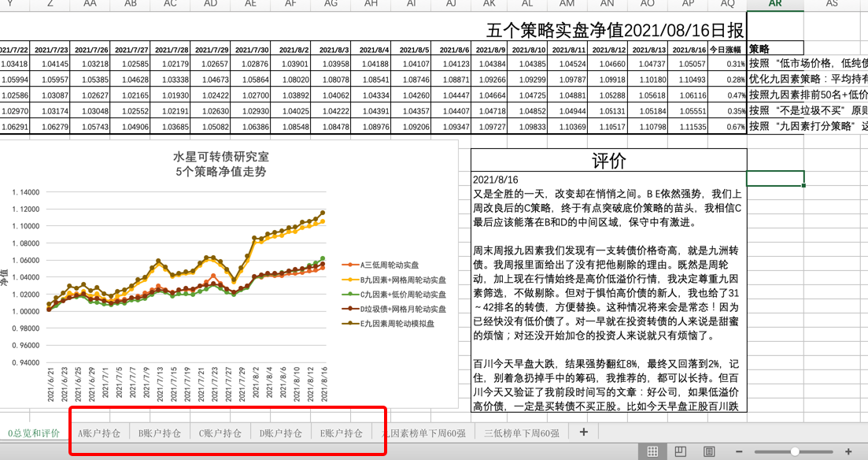Select legend entry A三低周轮动实盘

(390, 265)
